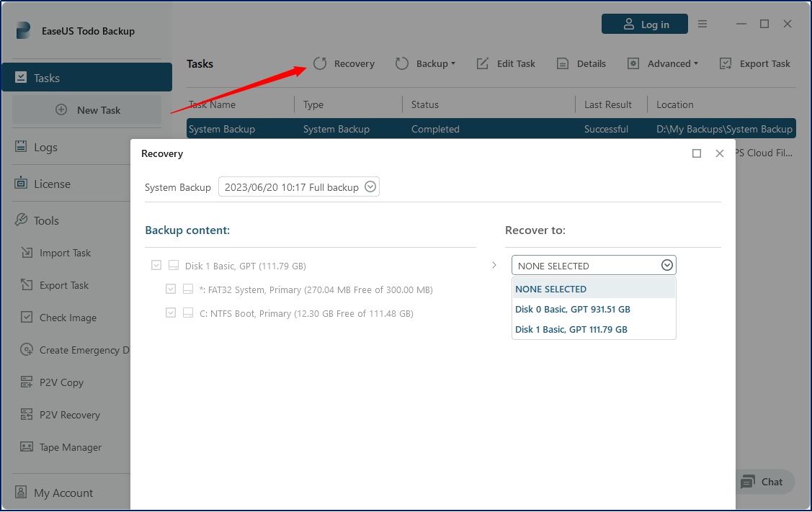Toggle the FAT32 System partition checkbox
This screenshot has width=812, height=512.
[170, 289]
